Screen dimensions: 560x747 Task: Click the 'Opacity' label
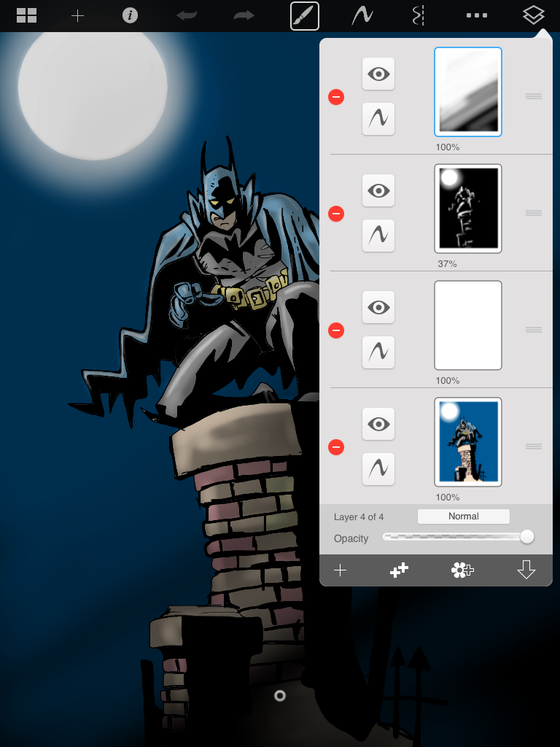coord(351,538)
